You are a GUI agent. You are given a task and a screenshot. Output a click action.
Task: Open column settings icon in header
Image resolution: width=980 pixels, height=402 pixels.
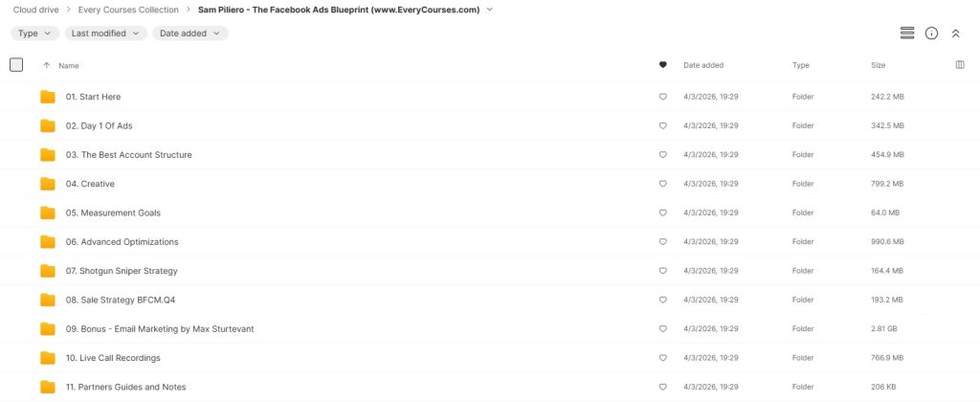click(960, 65)
